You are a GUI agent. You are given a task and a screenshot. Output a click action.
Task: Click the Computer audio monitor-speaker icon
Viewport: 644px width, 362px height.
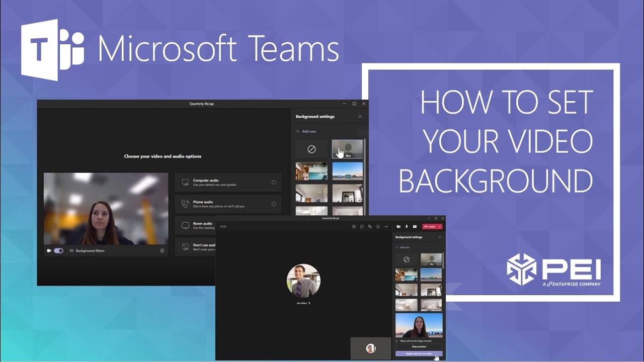click(185, 182)
